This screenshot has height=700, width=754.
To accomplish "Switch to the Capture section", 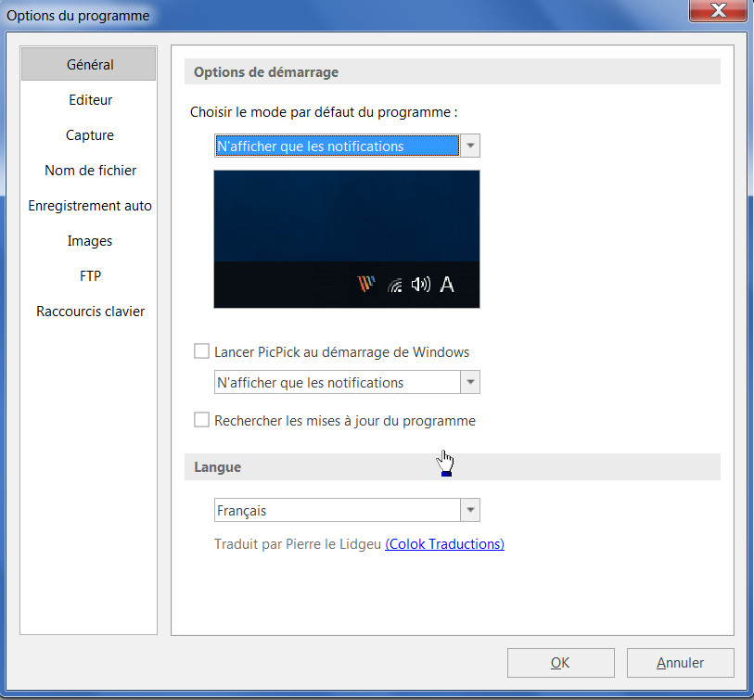I will click(90, 135).
